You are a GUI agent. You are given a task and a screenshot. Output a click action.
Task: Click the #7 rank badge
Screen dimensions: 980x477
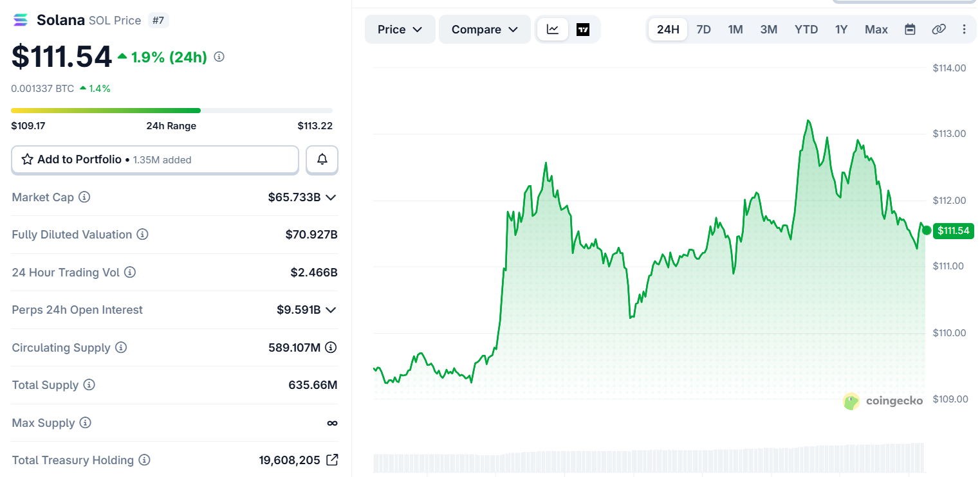(x=158, y=21)
